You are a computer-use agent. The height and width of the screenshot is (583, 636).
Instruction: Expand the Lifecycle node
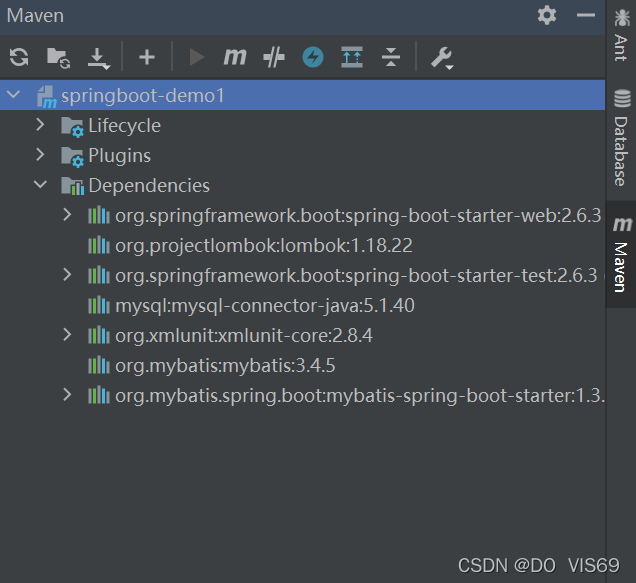40,125
